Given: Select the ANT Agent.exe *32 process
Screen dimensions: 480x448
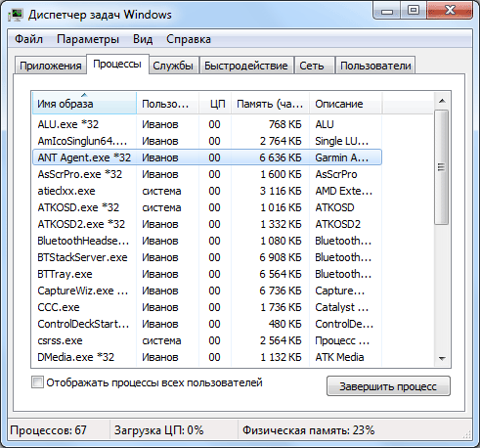Looking at the screenshot, I should [207, 157].
